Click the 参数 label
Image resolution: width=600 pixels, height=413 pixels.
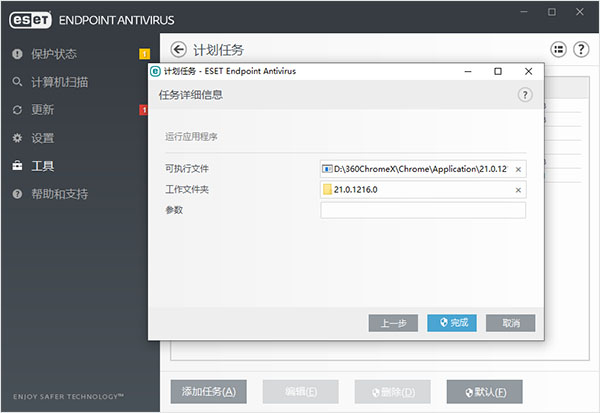click(x=174, y=210)
